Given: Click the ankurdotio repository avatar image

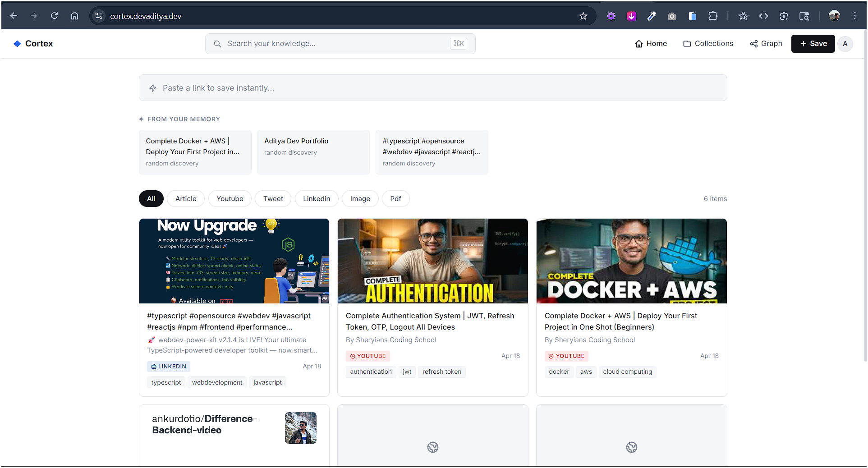Looking at the screenshot, I should coord(301,428).
